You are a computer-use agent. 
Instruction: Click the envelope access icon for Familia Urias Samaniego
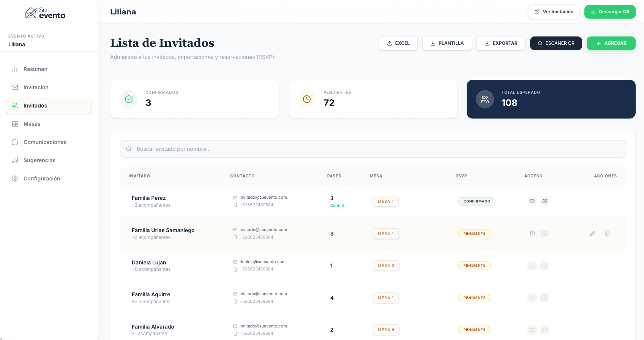[x=532, y=234]
